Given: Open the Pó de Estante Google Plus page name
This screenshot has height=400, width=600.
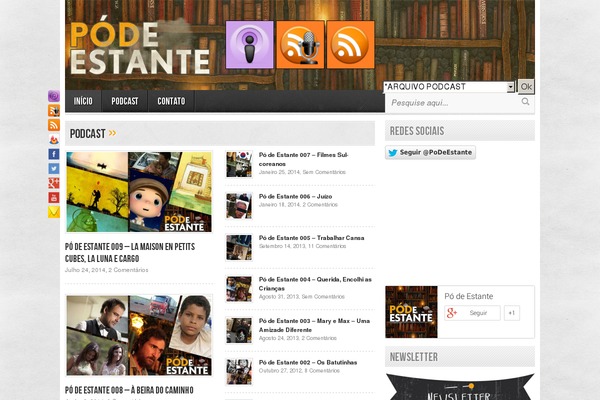Looking at the screenshot, I should click(x=468, y=296).
